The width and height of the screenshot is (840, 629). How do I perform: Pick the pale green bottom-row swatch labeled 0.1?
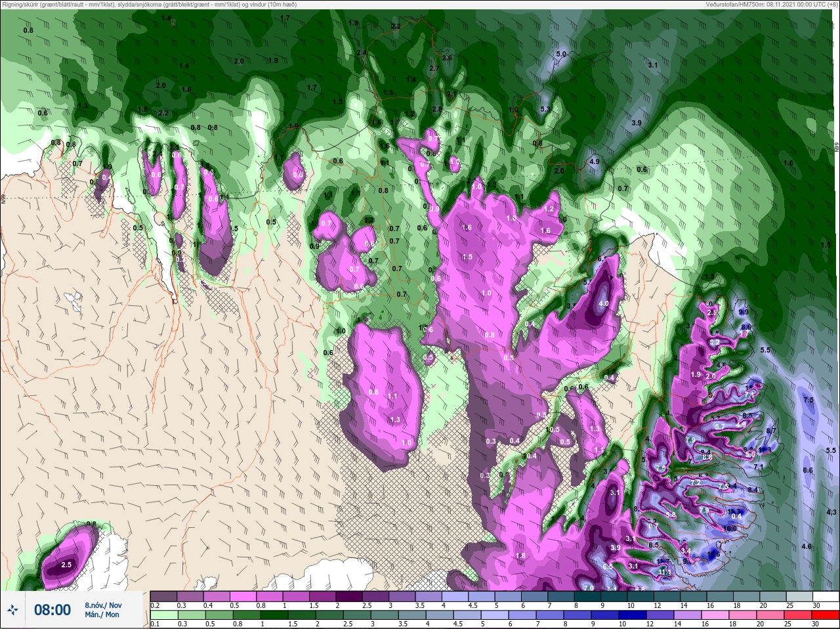163,615
